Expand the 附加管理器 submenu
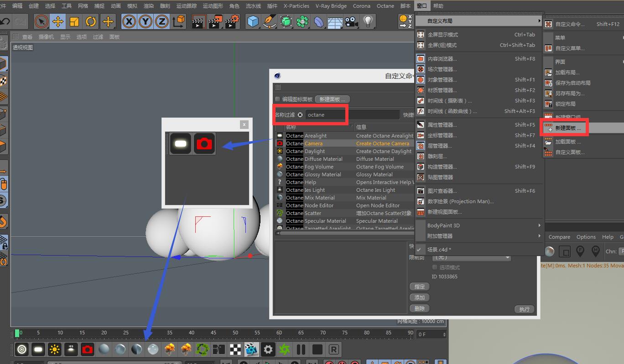Image resolution: width=624 pixels, height=364 pixels. (479, 236)
